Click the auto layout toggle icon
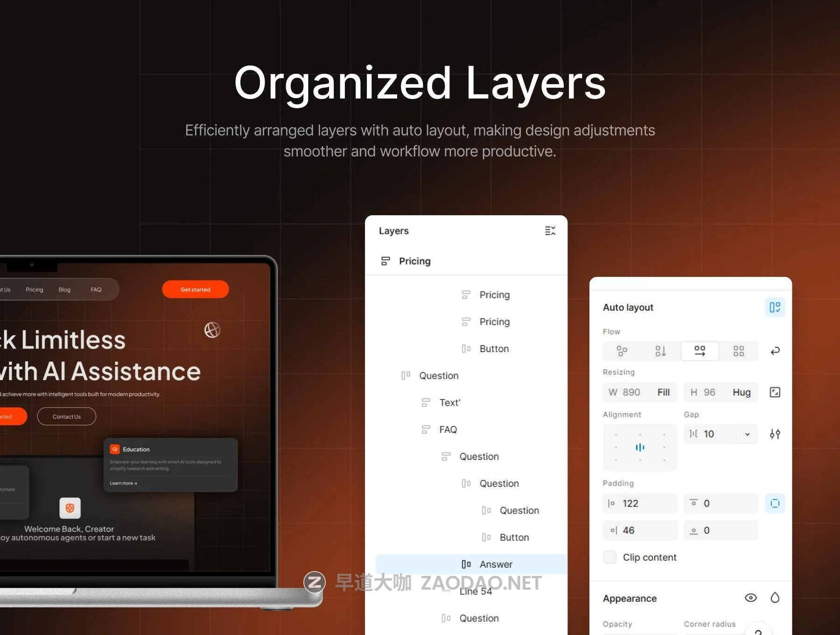This screenshot has height=635, width=840. (x=775, y=307)
